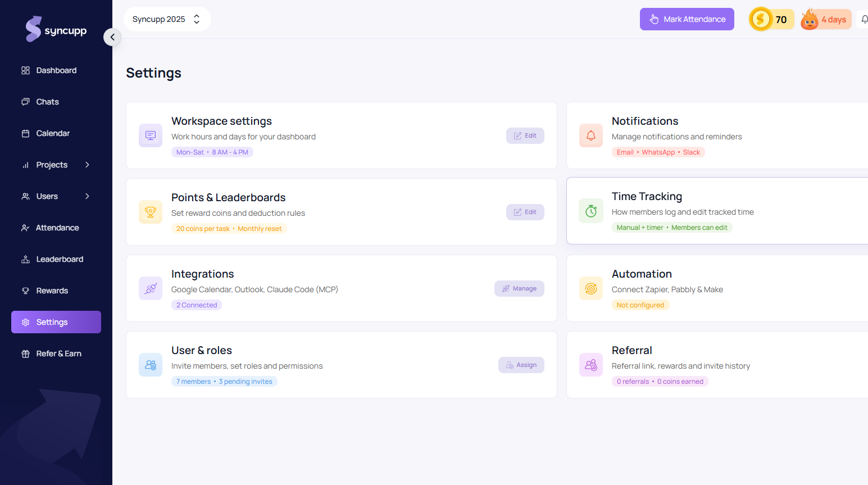
Task: Click the 'Email • WhatsApp • Slack' tag
Action: (658, 152)
